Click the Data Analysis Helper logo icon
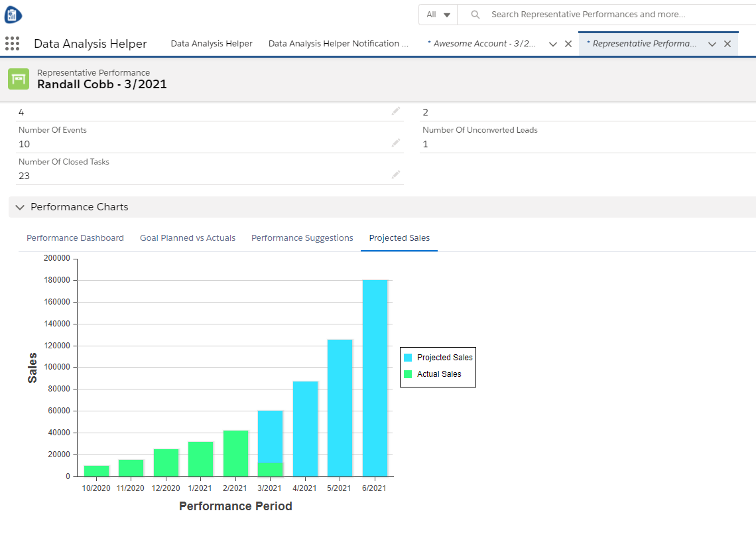756x558 pixels. [13, 15]
